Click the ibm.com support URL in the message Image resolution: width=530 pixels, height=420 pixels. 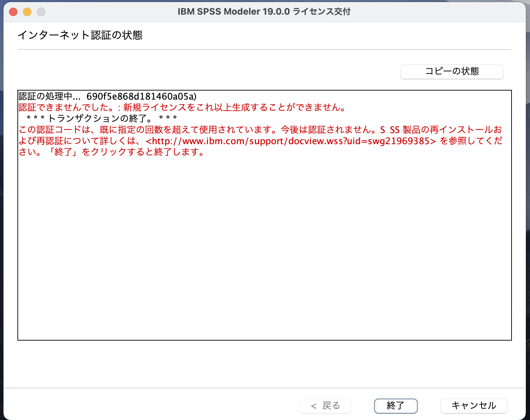(x=291, y=141)
